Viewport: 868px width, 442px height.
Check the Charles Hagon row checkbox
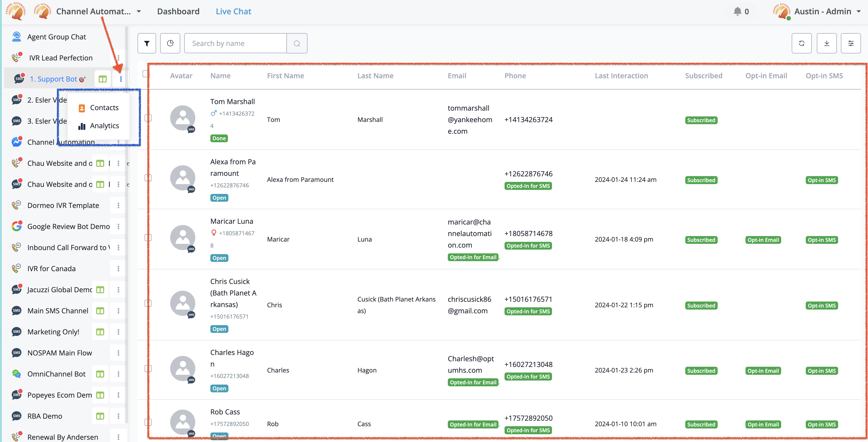[148, 369]
